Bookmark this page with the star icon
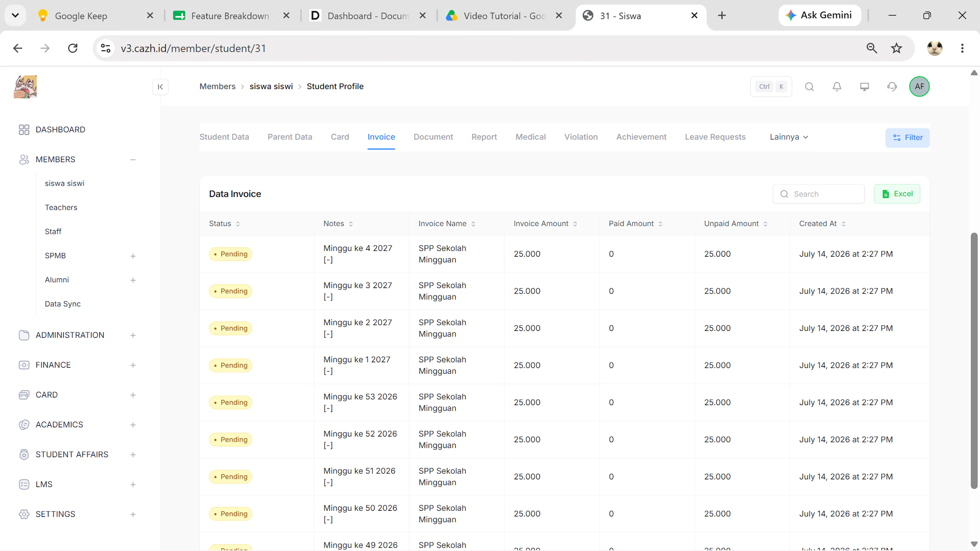The height and width of the screenshot is (551, 980). [897, 48]
